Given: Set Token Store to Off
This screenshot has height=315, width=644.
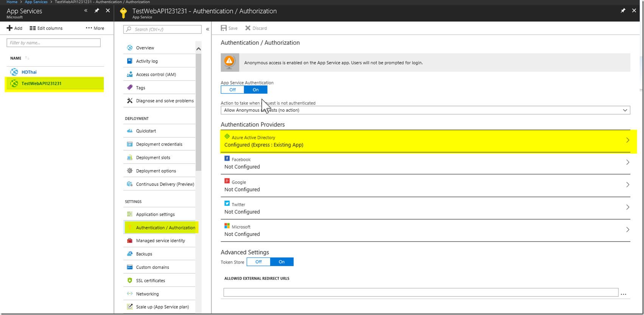Looking at the screenshot, I should tap(258, 262).
